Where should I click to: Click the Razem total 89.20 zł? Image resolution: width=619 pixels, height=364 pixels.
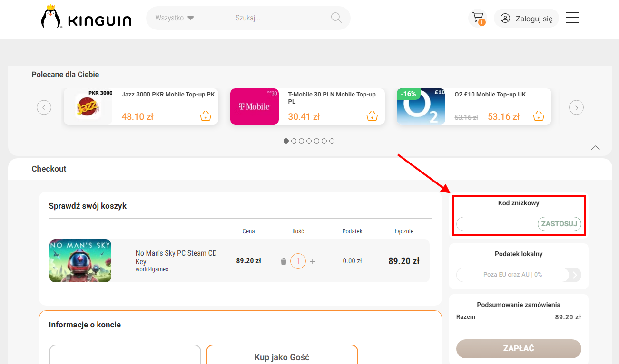pyautogui.click(x=568, y=317)
